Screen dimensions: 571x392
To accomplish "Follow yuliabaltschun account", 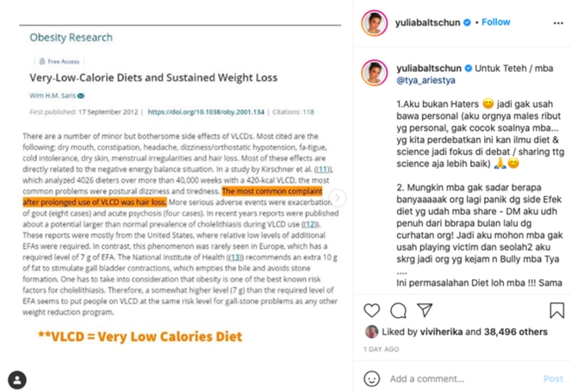I will (x=495, y=22).
